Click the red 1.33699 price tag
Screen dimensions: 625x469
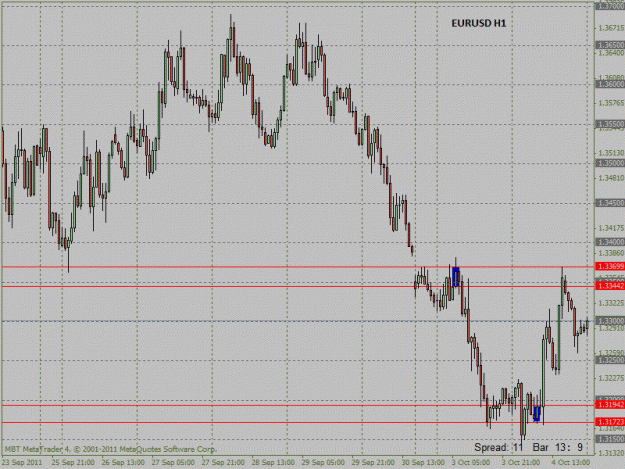[610, 266]
